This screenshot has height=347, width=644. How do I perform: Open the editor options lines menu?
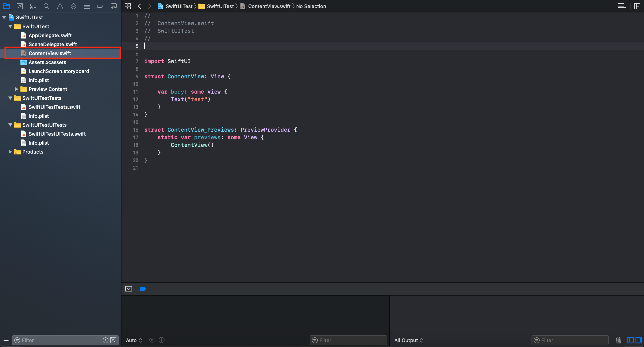tap(622, 6)
